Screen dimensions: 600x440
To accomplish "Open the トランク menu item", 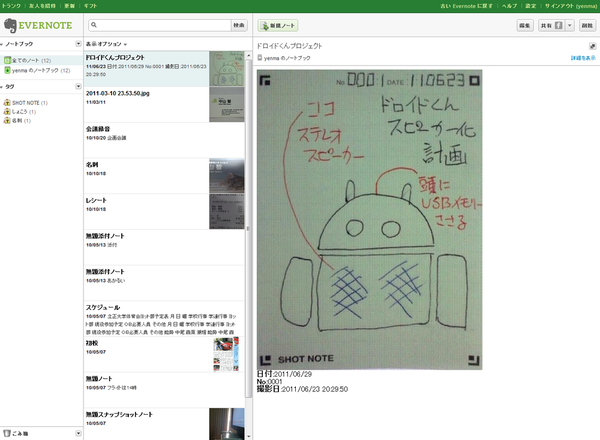I will (11, 6).
